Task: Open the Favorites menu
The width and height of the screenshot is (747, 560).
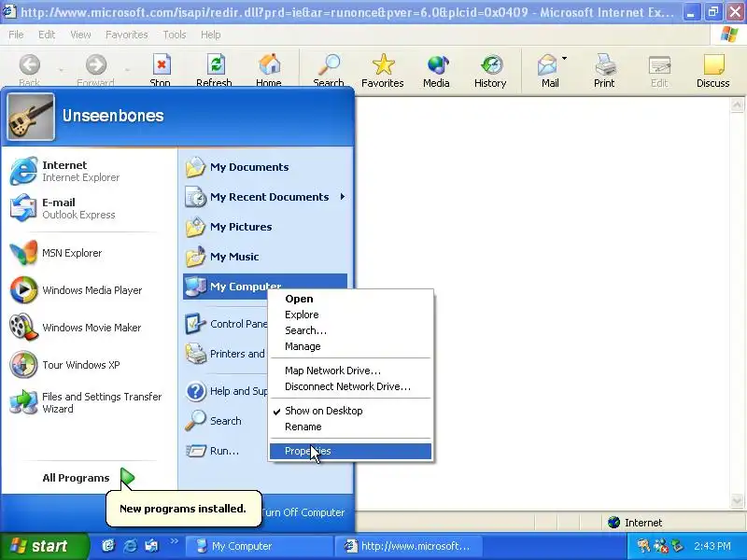Action: (x=127, y=35)
